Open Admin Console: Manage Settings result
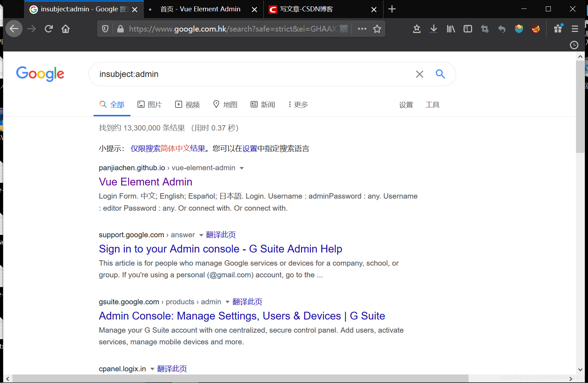The height and width of the screenshot is (383, 588). 242,316
